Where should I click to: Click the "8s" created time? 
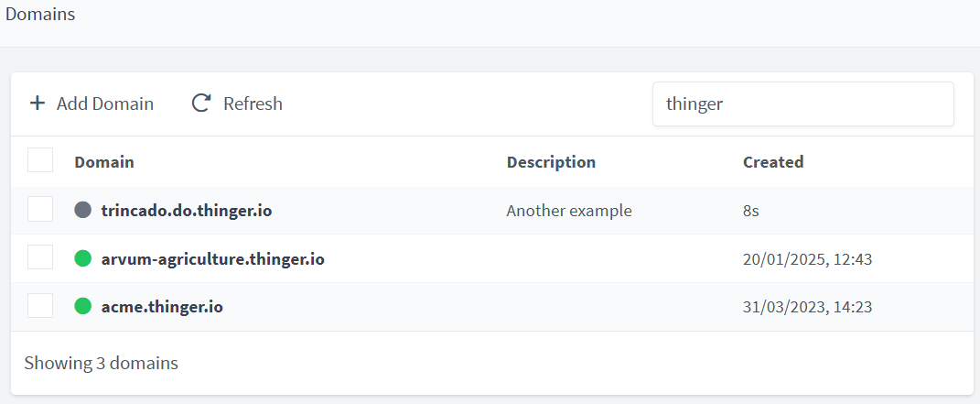[751, 211]
